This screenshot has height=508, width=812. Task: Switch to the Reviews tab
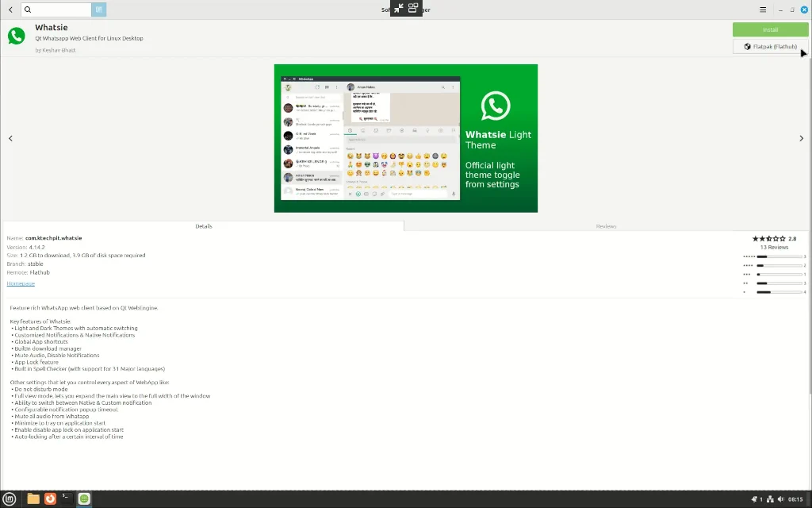point(606,226)
